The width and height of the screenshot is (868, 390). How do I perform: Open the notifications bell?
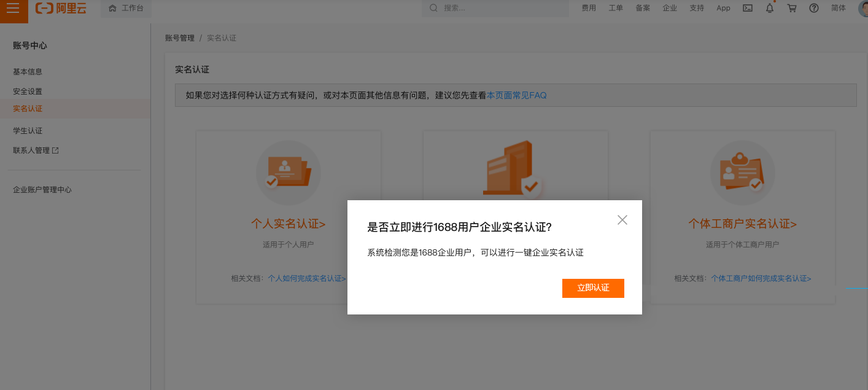point(769,8)
